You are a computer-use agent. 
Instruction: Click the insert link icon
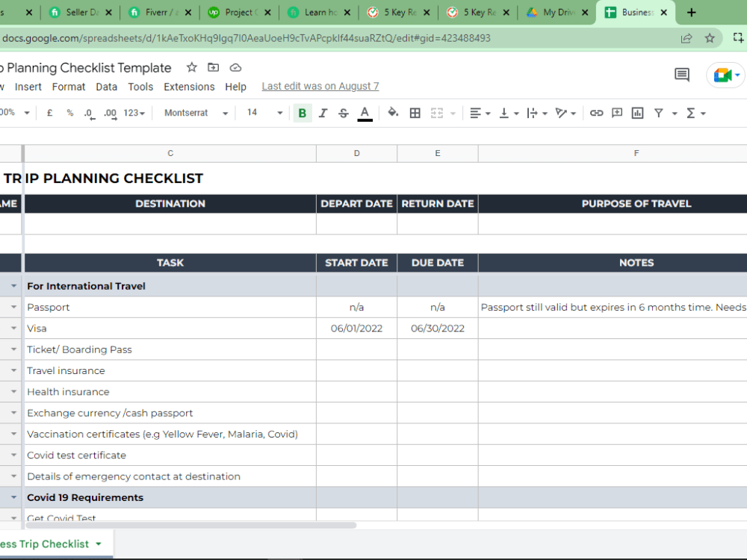tap(596, 113)
